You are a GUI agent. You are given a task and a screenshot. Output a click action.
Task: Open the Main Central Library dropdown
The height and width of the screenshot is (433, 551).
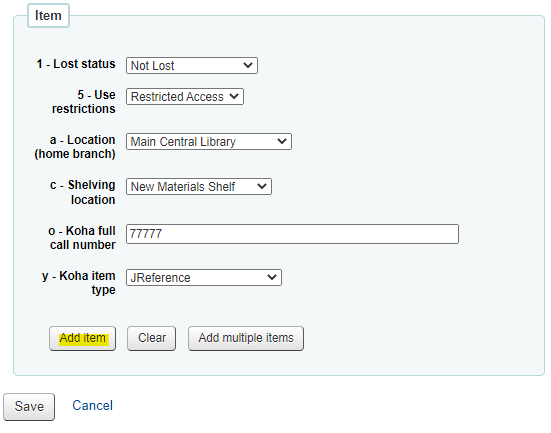pyautogui.click(x=209, y=142)
